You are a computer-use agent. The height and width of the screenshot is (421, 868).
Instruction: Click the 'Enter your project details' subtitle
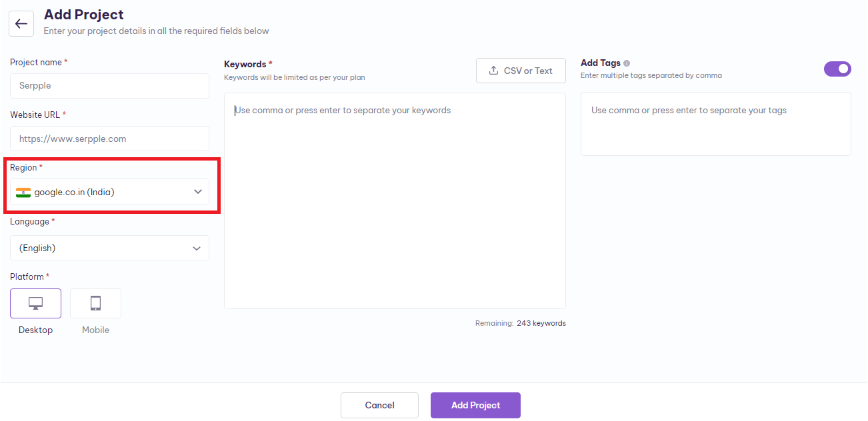coord(156,31)
